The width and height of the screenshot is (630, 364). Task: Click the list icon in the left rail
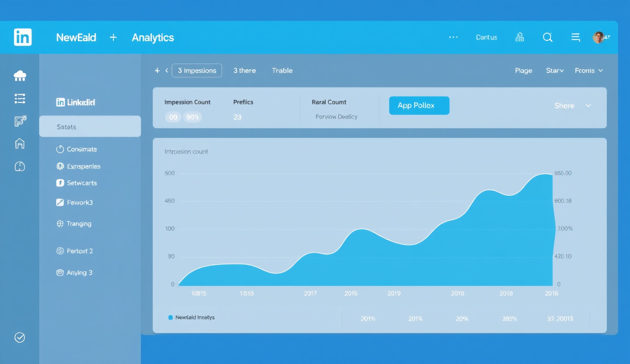tap(20, 98)
